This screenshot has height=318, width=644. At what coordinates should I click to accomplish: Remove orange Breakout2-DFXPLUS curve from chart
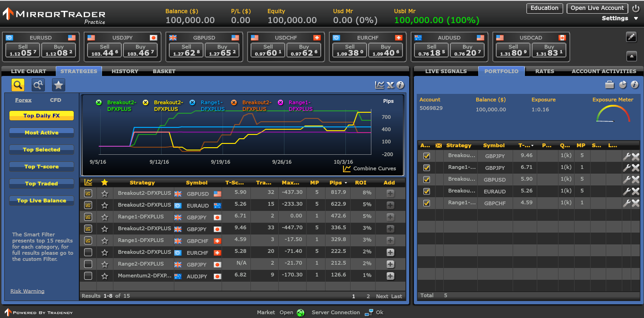234,102
